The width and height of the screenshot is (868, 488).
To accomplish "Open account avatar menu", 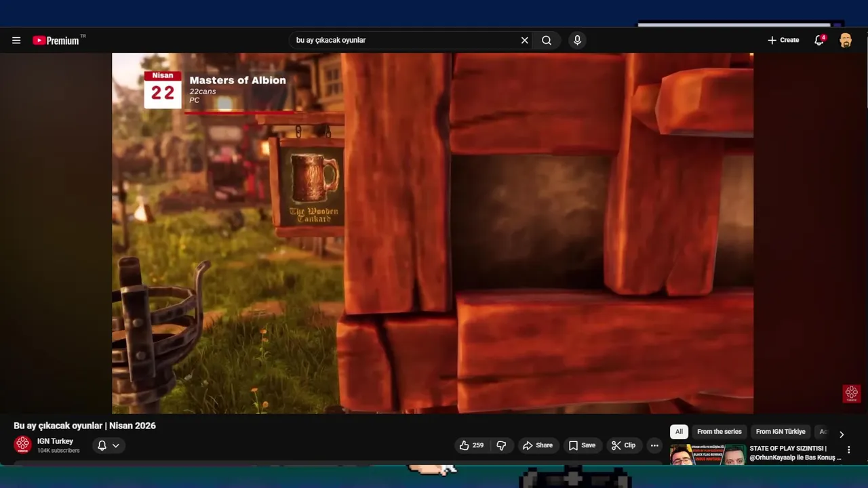I will point(846,40).
